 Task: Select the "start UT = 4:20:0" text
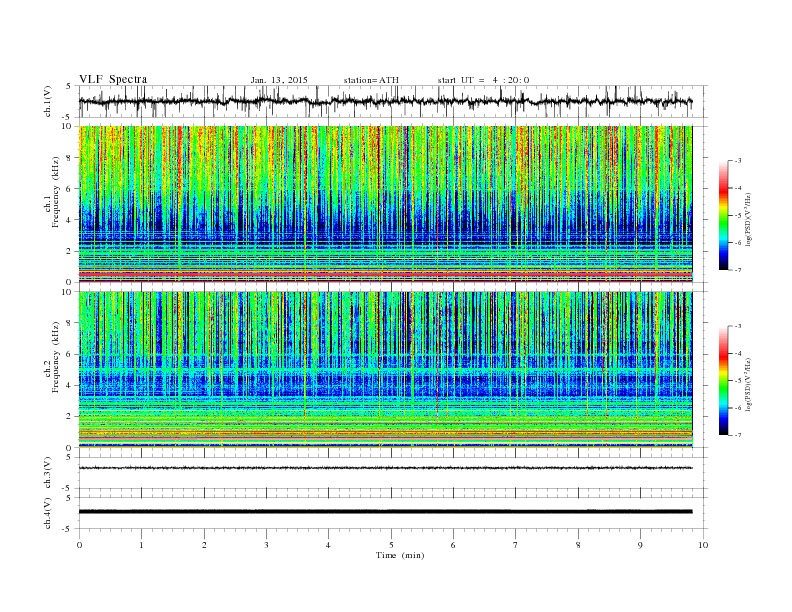coord(483,80)
